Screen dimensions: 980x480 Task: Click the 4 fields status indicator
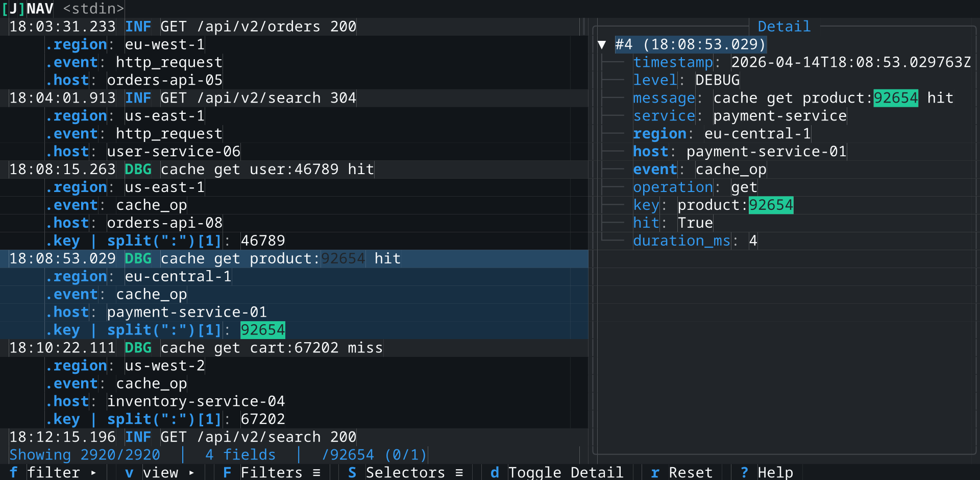pyautogui.click(x=240, y=455)
